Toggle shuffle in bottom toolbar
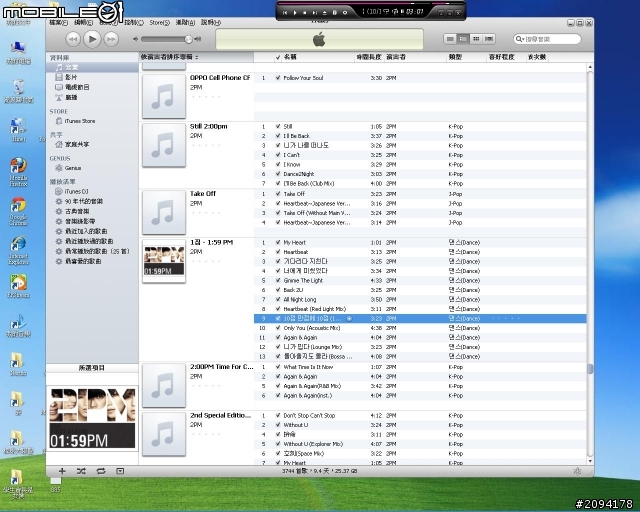This screenshot has width=640, height=512. click(81, 471)
